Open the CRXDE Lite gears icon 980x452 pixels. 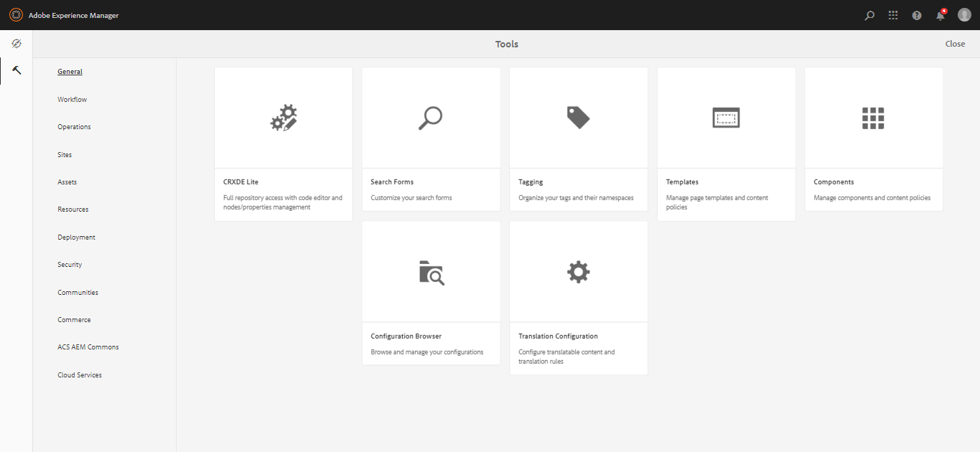point(284,118)
